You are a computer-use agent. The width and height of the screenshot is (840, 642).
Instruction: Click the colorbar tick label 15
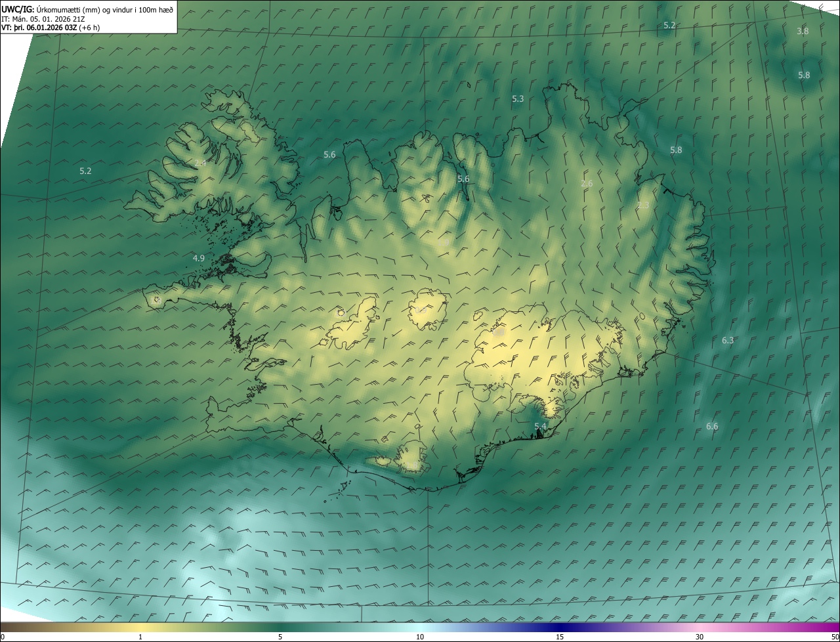[x=560, y=637]
